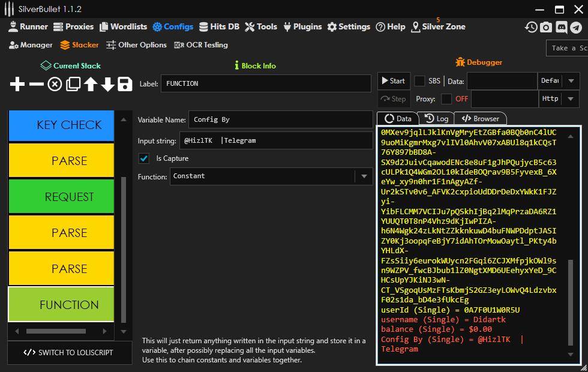
Task: Enable the SBS checkbox in the Debugger
Action: pos(420,81)
